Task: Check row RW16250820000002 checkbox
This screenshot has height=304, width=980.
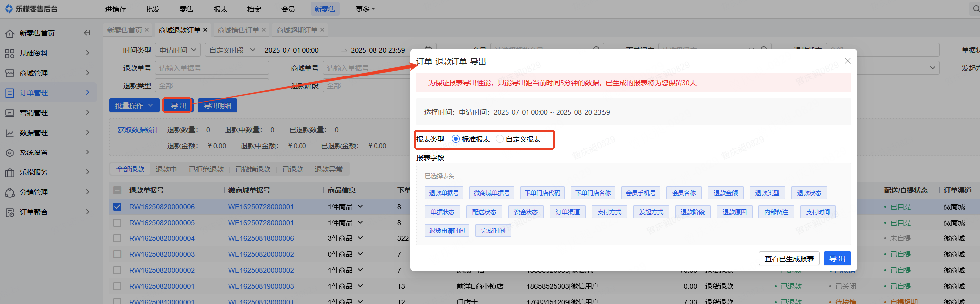Action: [x=117, y=270]
